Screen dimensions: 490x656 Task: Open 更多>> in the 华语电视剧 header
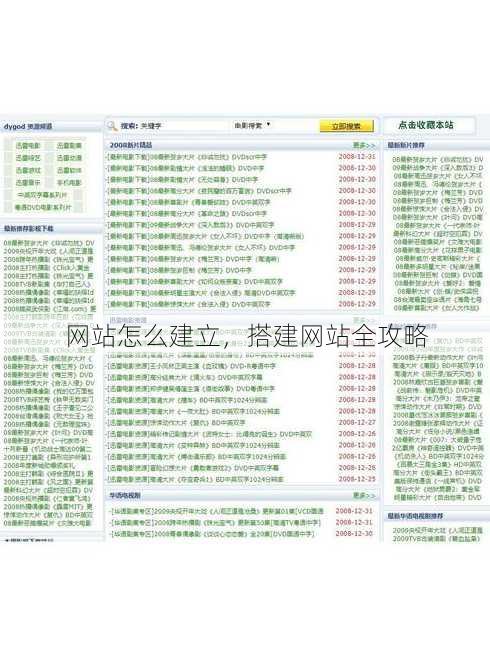pos(364,495)
